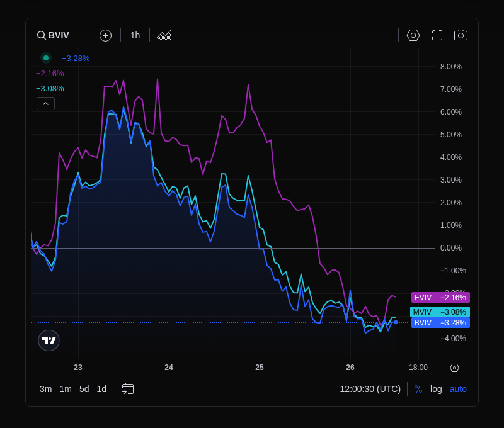Image resolution: width=504 pixels, height=428 pixels.
Task: Click the 0.00% price axis label
Action: point(450,248)
